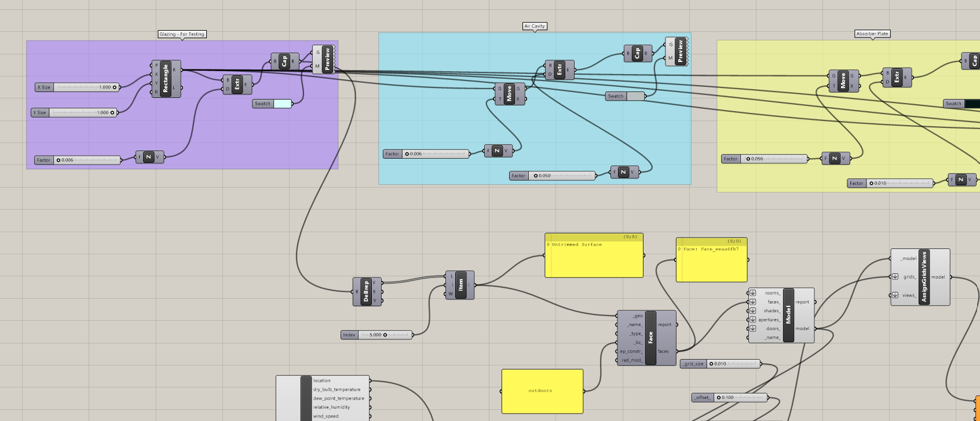Click the flatten arrow beside rooms_ input

752,293
